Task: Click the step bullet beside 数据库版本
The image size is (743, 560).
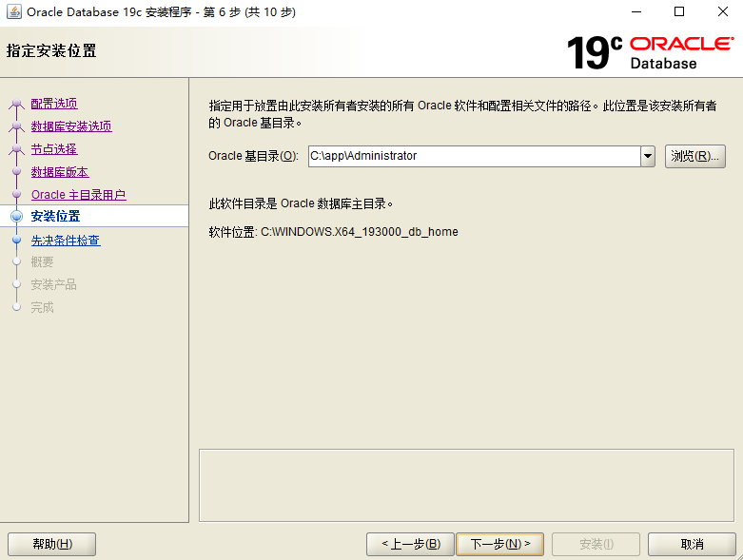Action: (x=16, y=172)
